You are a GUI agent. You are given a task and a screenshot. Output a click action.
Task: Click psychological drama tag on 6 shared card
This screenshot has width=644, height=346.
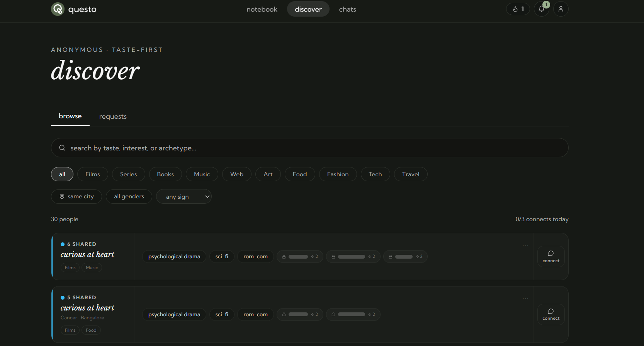click(x=174, y=257)
